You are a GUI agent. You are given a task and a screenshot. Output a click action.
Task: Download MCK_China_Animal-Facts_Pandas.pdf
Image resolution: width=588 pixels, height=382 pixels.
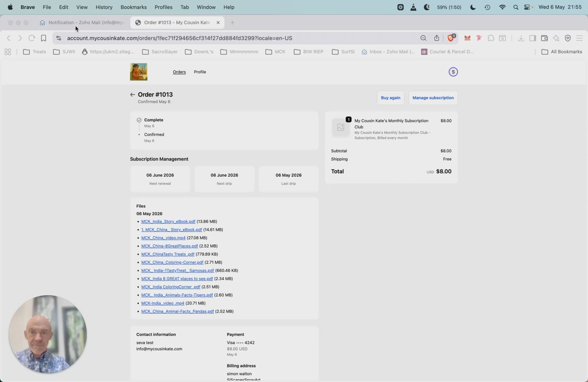[177, 311]
